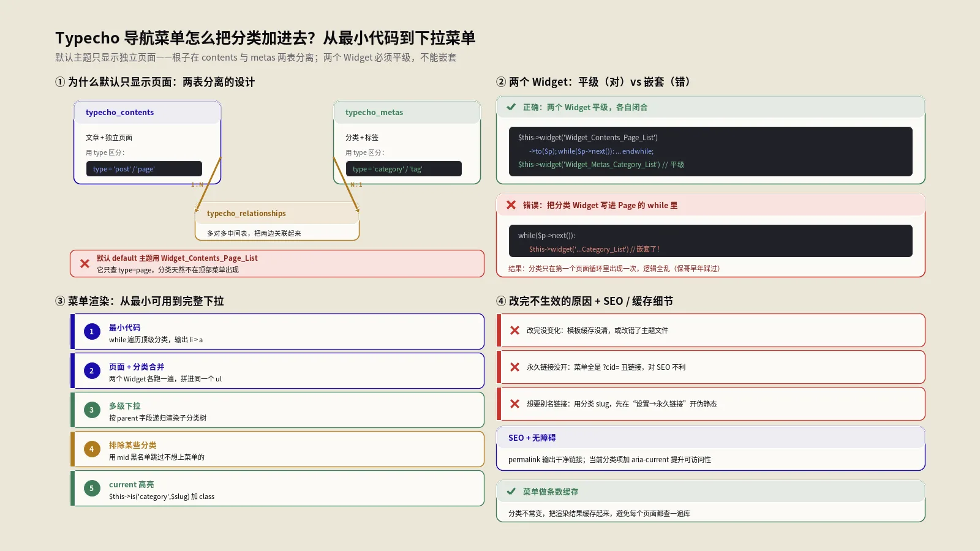Click section heading ④ 改完不生效的原因

585,301
